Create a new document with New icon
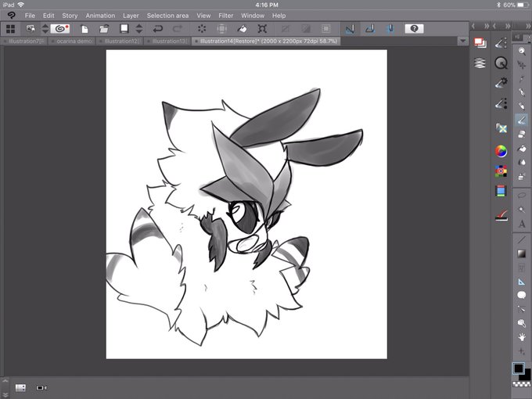This screenshot has height=399, width=532. click(x=84, y=29)
